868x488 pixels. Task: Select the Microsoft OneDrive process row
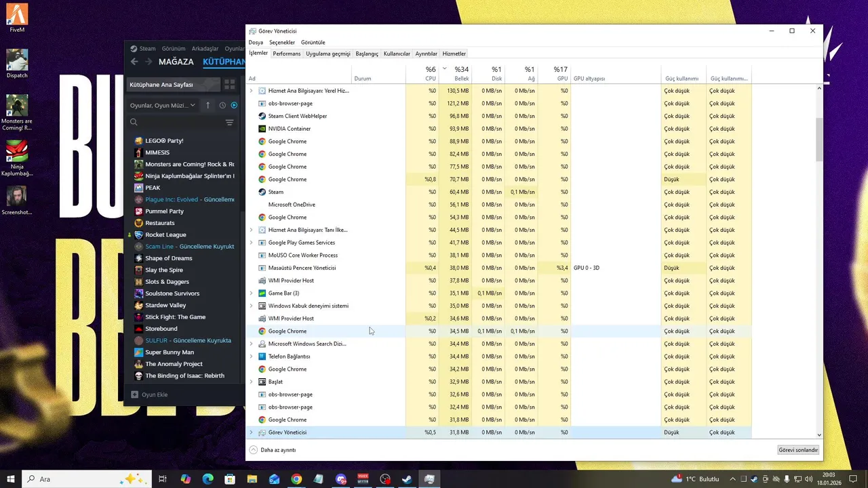pyautogui.click(x=500, y=205)
